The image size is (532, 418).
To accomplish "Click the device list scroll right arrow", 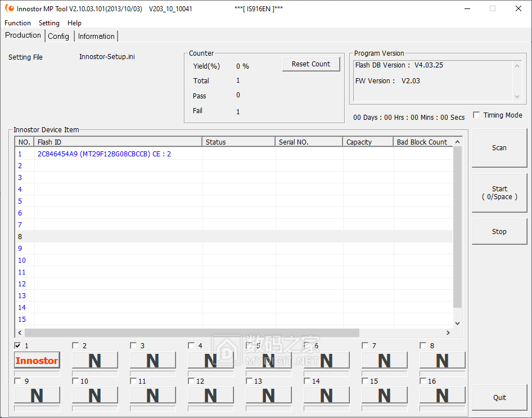I will click(448, 332).
